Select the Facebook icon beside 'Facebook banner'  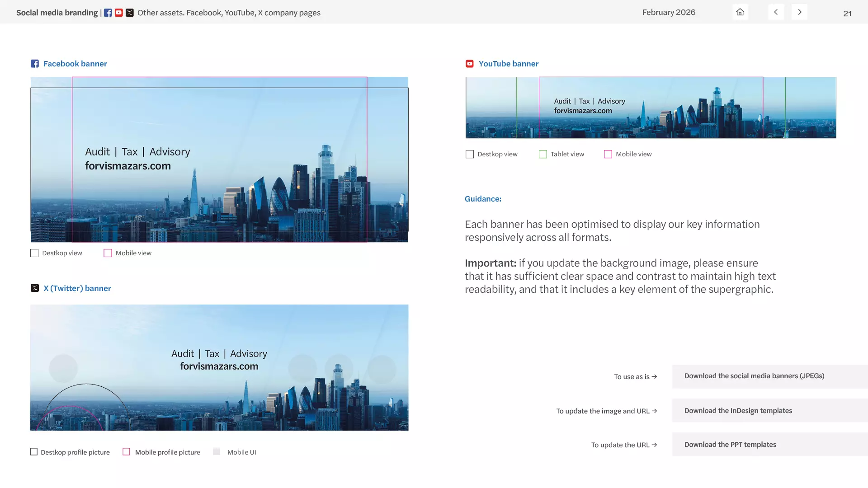pos(35,63)
